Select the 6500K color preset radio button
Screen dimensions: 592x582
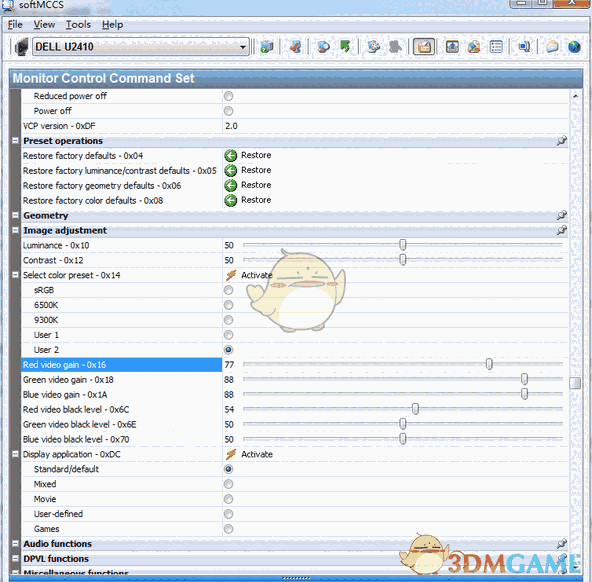[228, 305]
